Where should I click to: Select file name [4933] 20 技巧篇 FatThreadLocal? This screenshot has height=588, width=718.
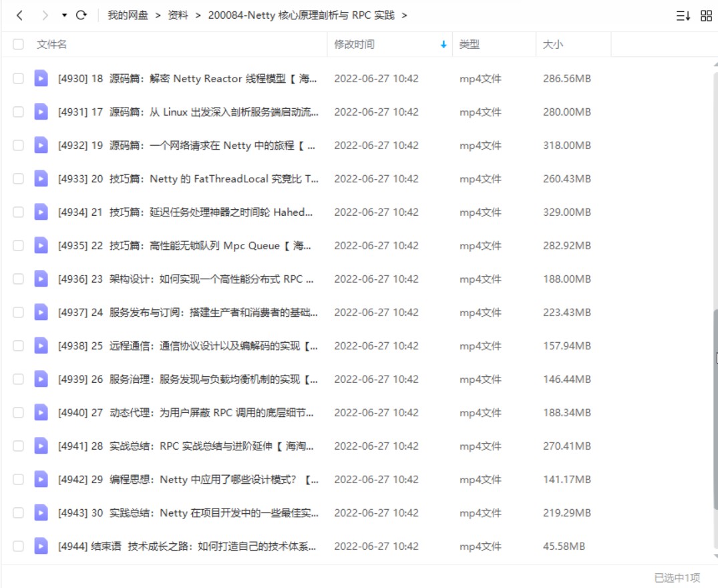click(188, 179)
